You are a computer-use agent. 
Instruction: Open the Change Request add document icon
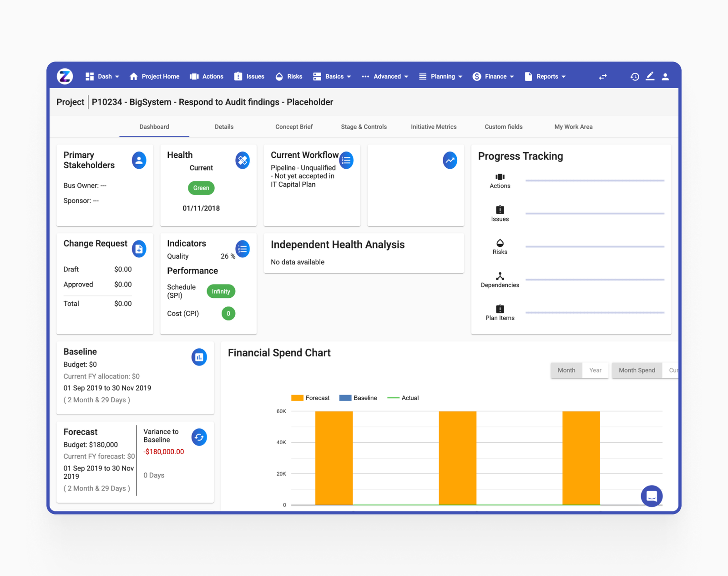click(139, 249)
